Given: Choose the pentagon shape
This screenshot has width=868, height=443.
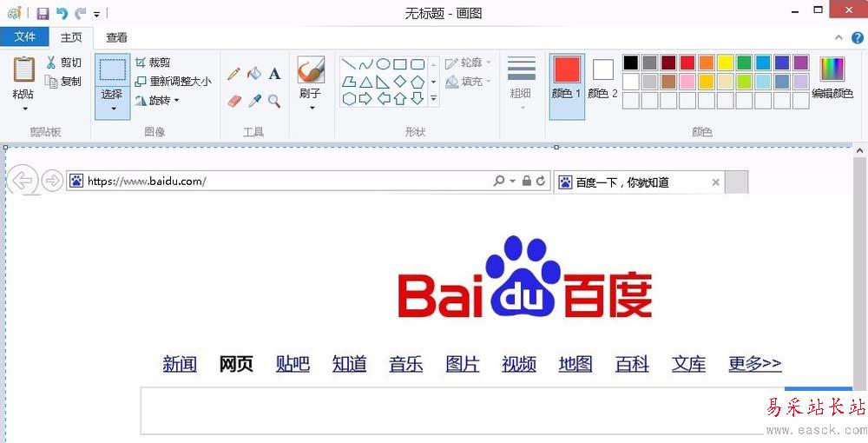Looking at the screenshot, I should click(x=417, y=82).
